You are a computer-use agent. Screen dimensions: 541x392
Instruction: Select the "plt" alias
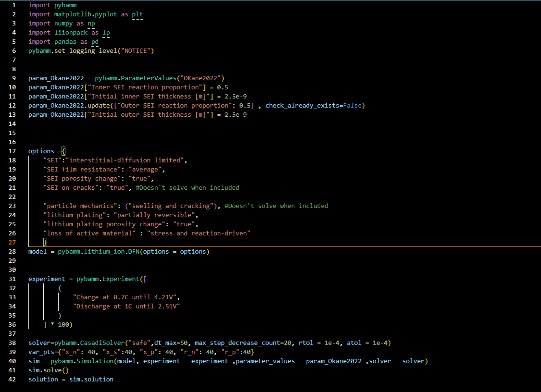click(138, 14)
